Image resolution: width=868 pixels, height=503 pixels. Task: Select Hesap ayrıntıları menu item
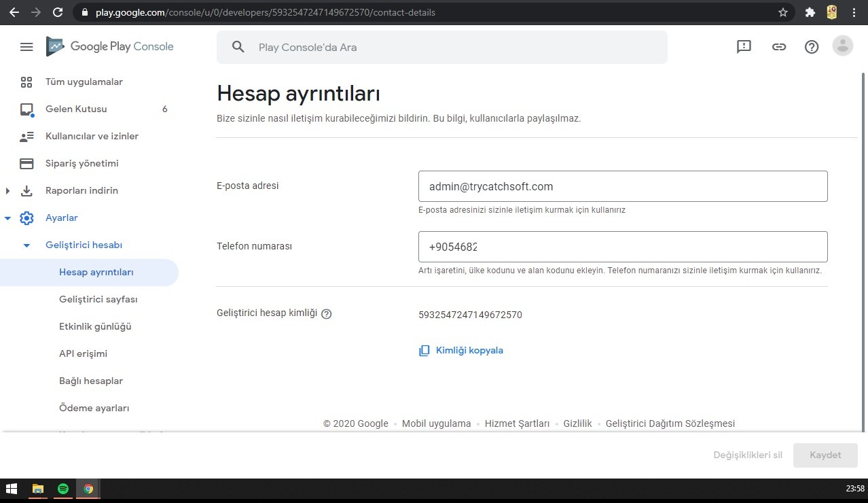click(89, 273)
